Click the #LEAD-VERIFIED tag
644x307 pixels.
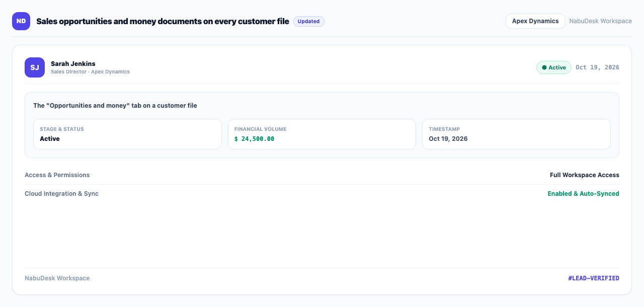(x=594, y=278)
